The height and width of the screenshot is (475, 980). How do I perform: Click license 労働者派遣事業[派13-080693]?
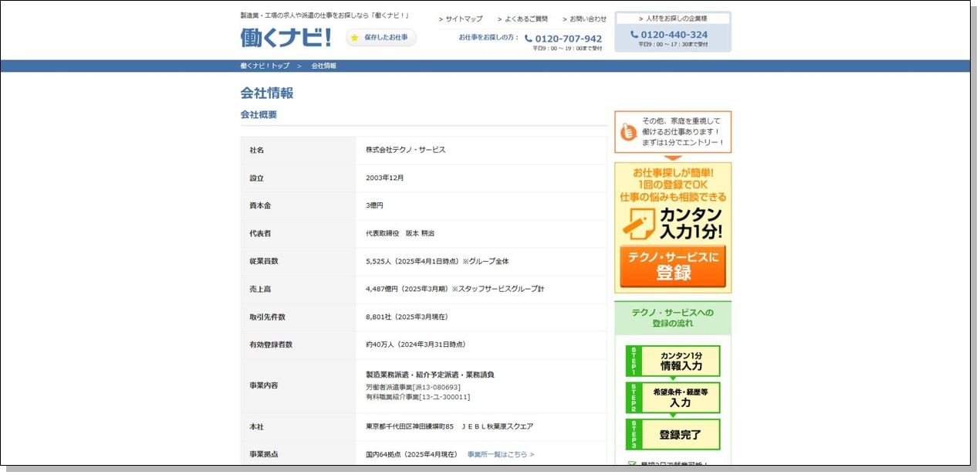click(x=413, y=387)
